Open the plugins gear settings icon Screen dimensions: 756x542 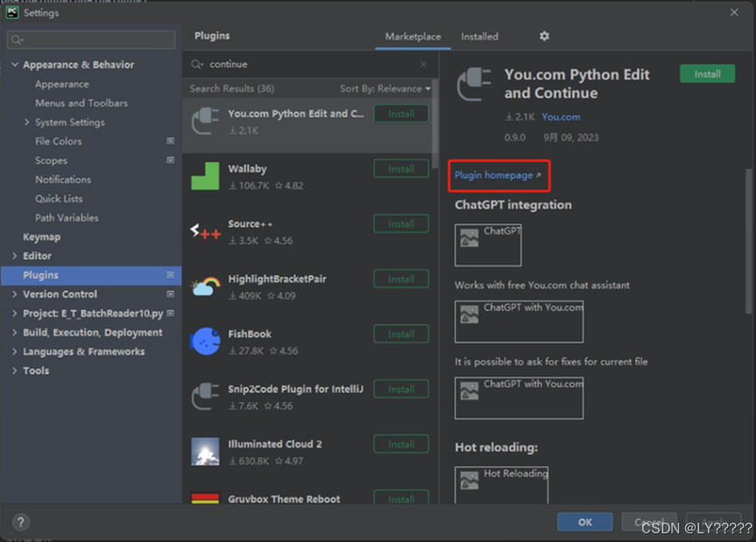[x=544, y=36]
